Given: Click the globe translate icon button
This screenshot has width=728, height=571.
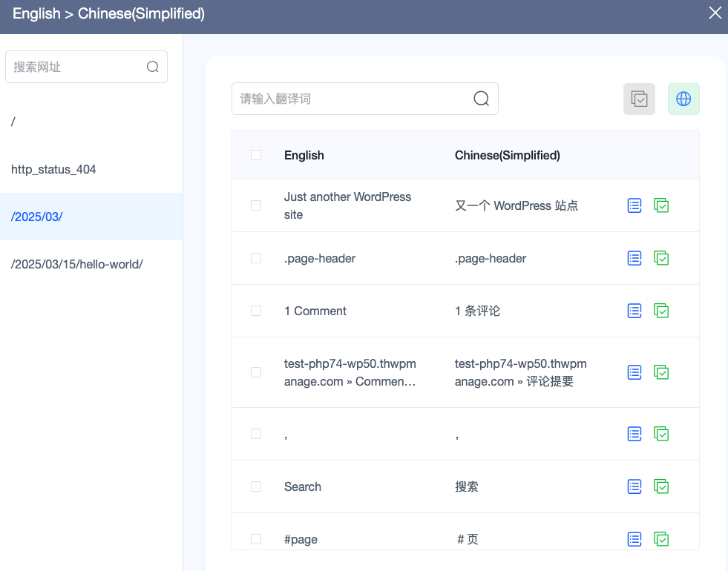Looking at the screenshot, I should pos(683,99).
